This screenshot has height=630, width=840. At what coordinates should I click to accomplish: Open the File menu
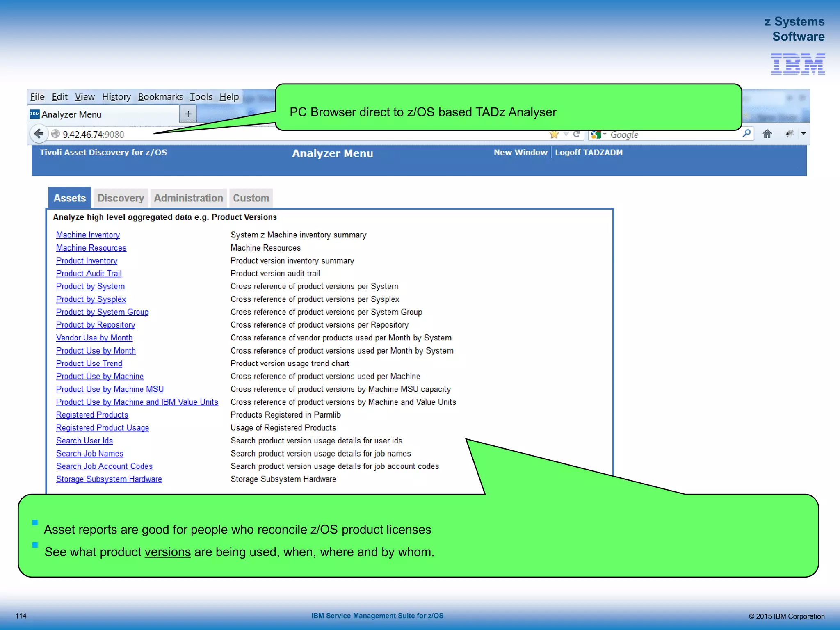pos(37,97)
